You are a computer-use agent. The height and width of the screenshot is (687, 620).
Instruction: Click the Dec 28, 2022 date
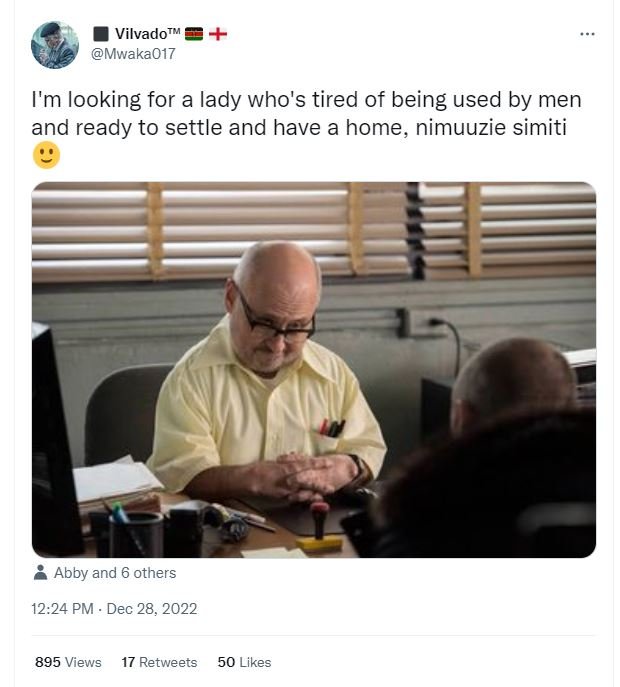(x=153, y=609)
